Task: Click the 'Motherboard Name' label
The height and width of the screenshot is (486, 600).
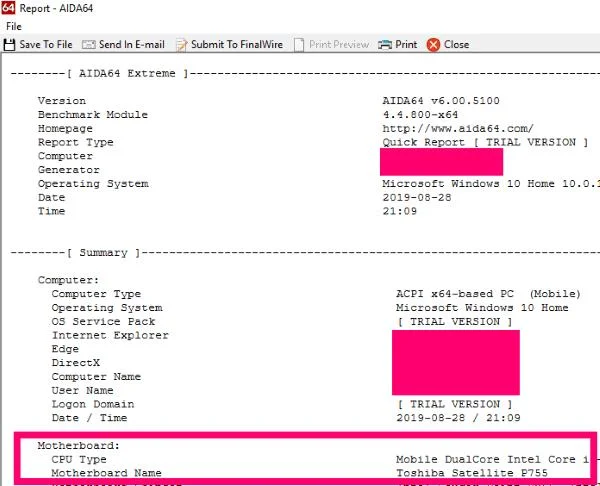Action: click(106, 473)
